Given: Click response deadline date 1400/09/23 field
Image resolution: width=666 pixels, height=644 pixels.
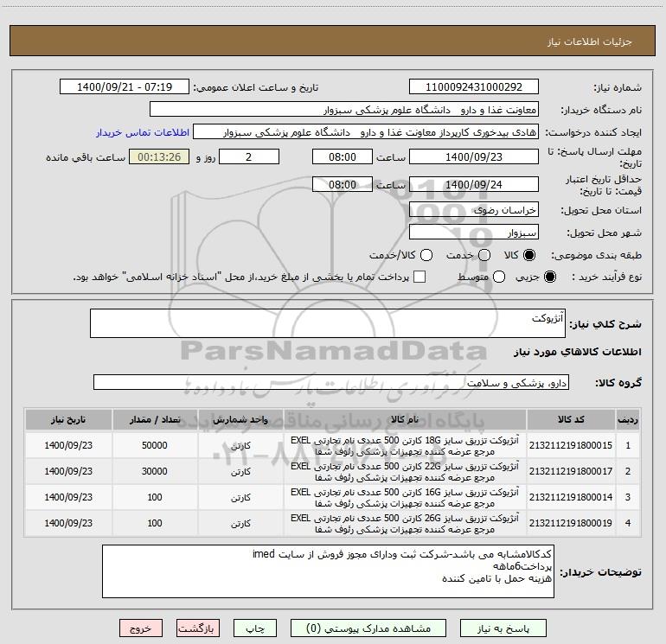Looking at the screenshot, I should point(474,156).
